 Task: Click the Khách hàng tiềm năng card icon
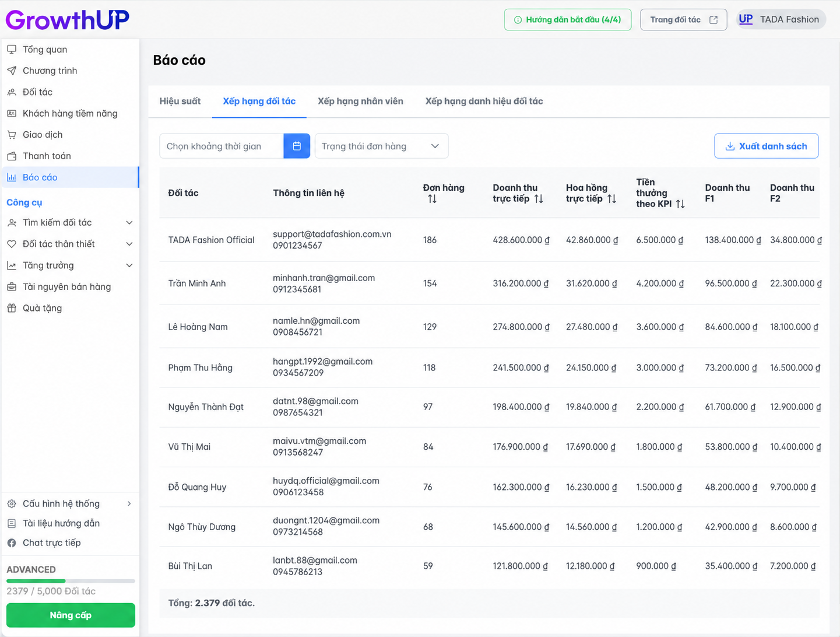click(12, 113)
